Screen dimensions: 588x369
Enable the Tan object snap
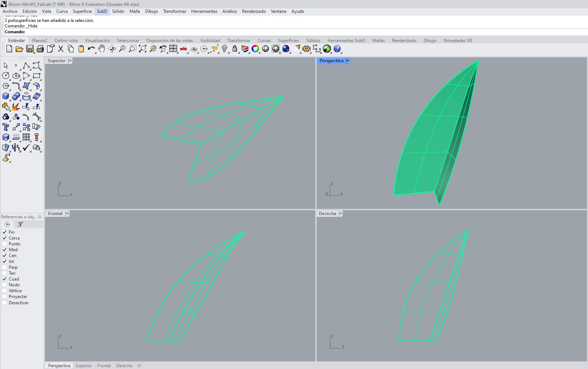coord(4,273)
